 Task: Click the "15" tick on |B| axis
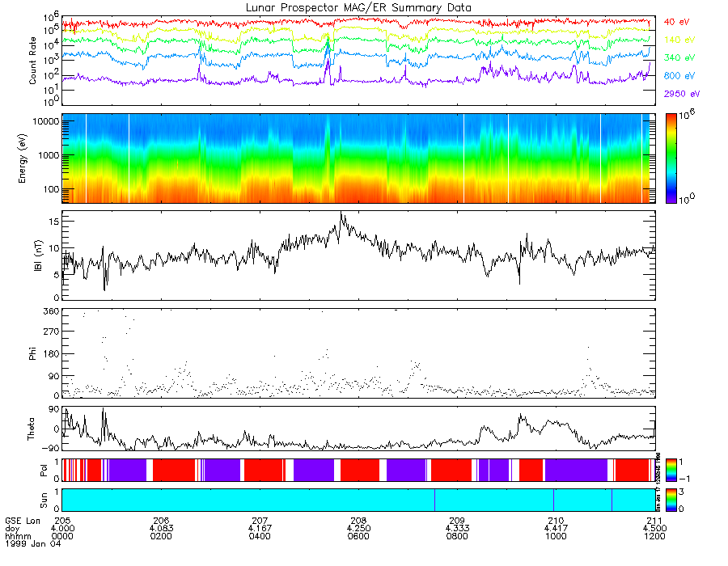coord(54,222)
